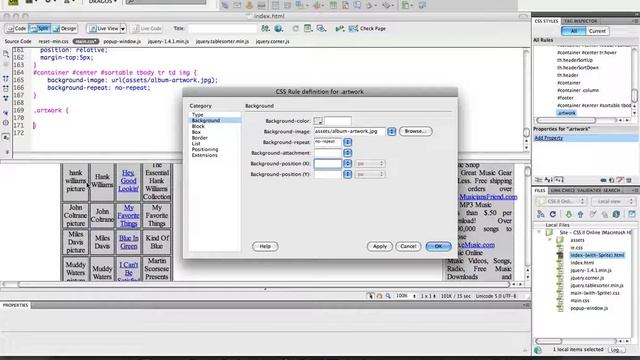
Task: Click the Check Page button
Action: 367,29
